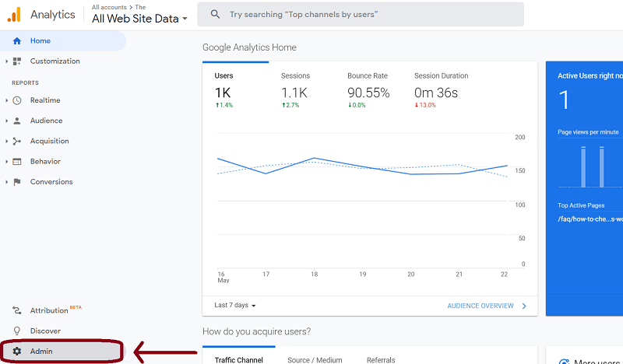The width and height of the screenshot is (623, 364).
Task: Click the Google Analytics logo icon
Action: [x=14, y=14]
